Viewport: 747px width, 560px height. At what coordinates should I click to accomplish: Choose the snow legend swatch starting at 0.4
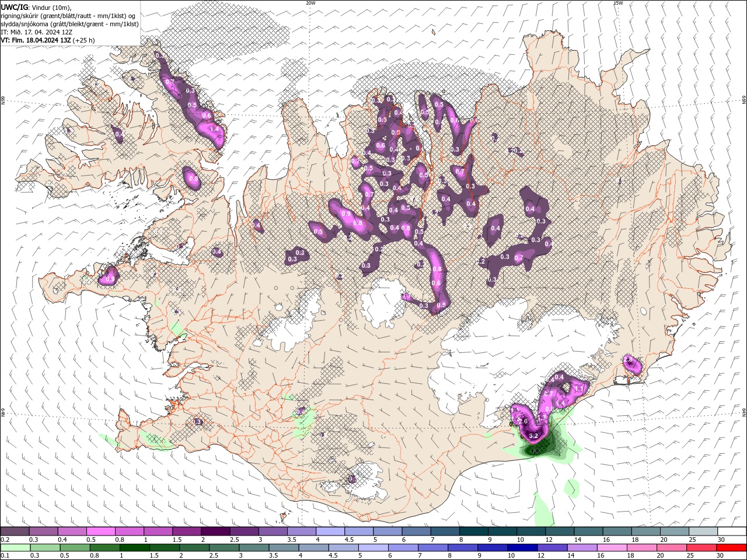click(72, 531)
